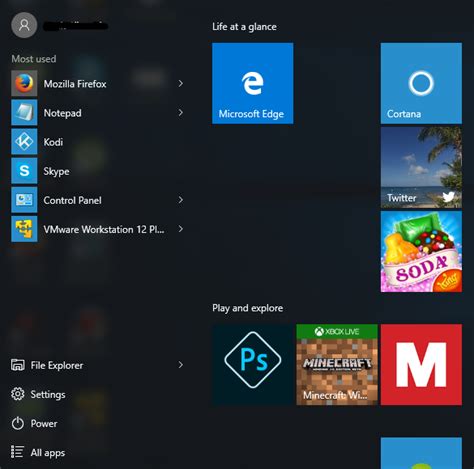The width and height of the screenshot is (474, 469).
Task: Open the Settings label
Action: pos(48,395)
